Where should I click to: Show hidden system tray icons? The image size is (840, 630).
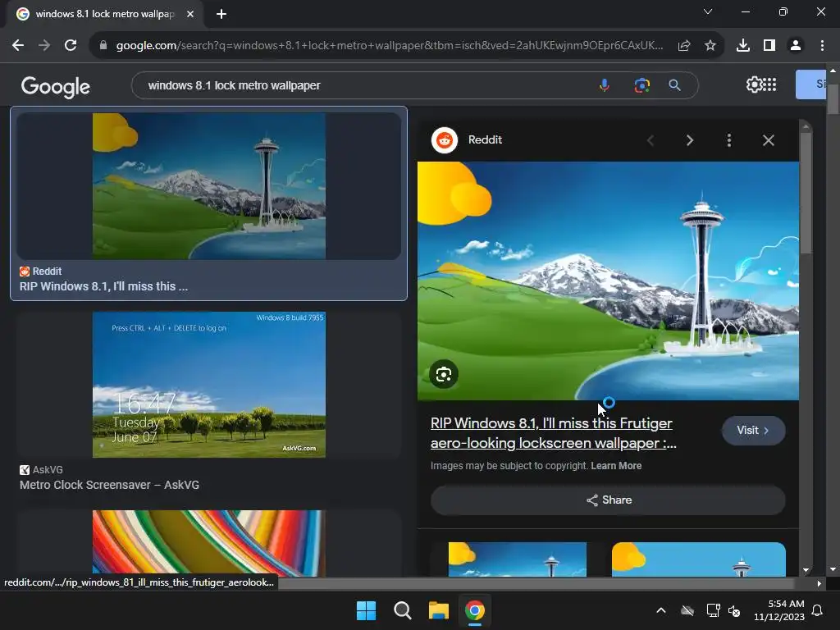[x=661, y=610]
